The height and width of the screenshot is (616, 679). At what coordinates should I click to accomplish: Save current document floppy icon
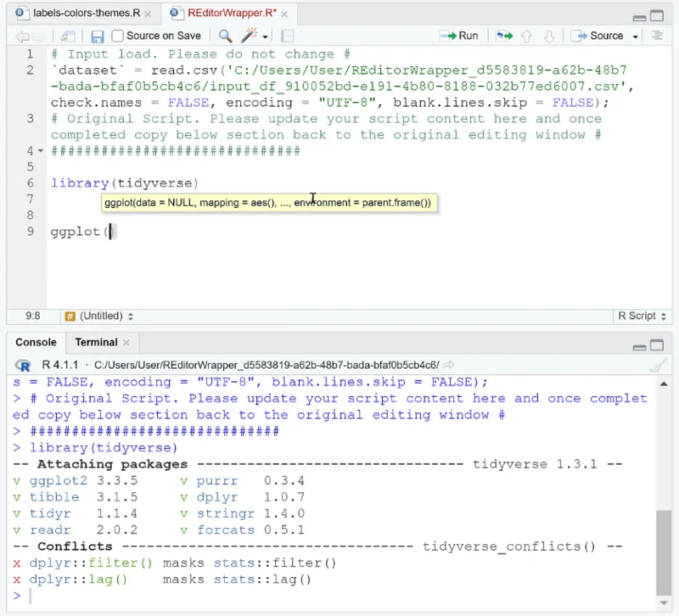click(x=97, y=36)
